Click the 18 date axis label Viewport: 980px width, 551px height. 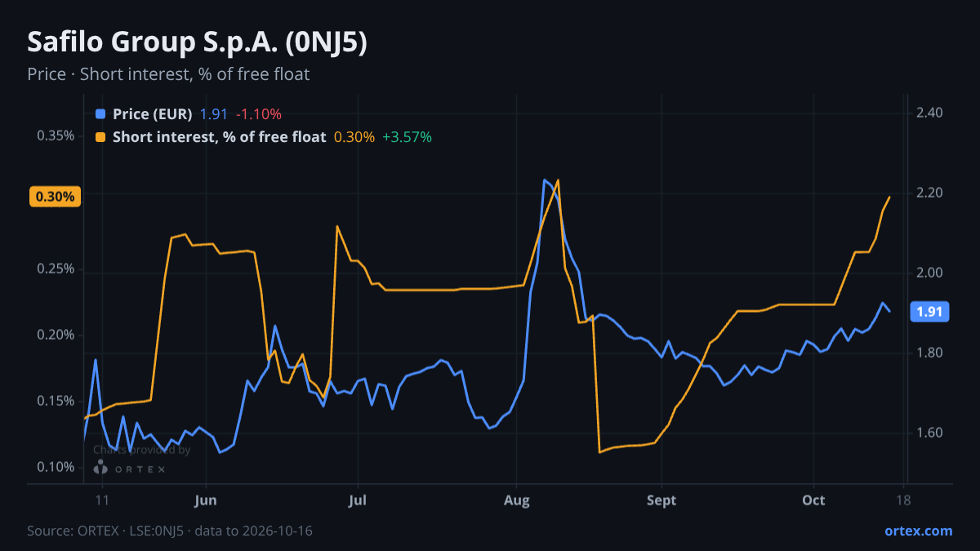[x=904, y=500]
